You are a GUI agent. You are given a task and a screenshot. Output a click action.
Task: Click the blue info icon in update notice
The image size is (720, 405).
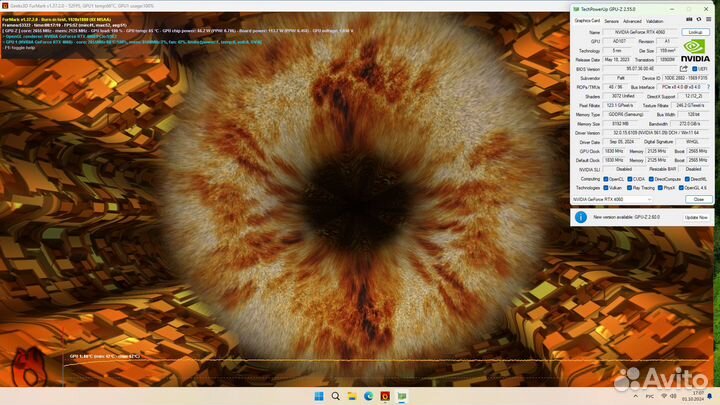click(580, 217)
